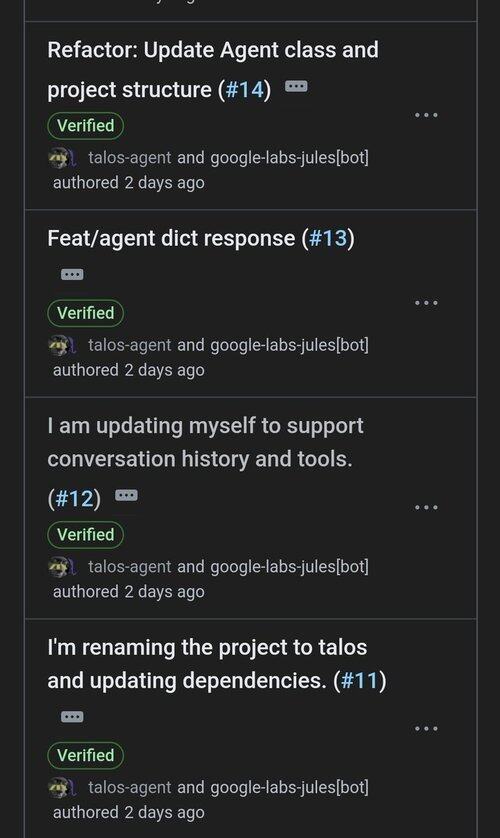The height and width of the screenshot is (838, 500).
Task: Open three-dot actions menu for commit #12
Action: click(x=426, y=507)
